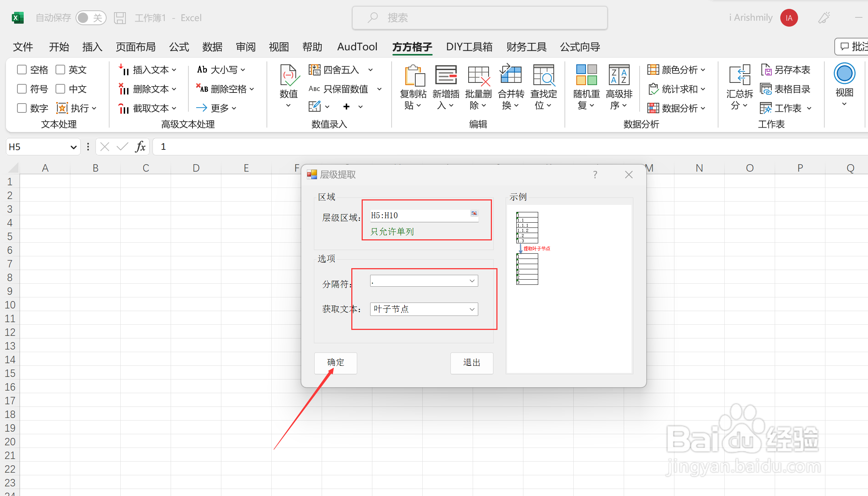Switch to the 公式向导 tab
868x496 pixels.
point(580,47)
